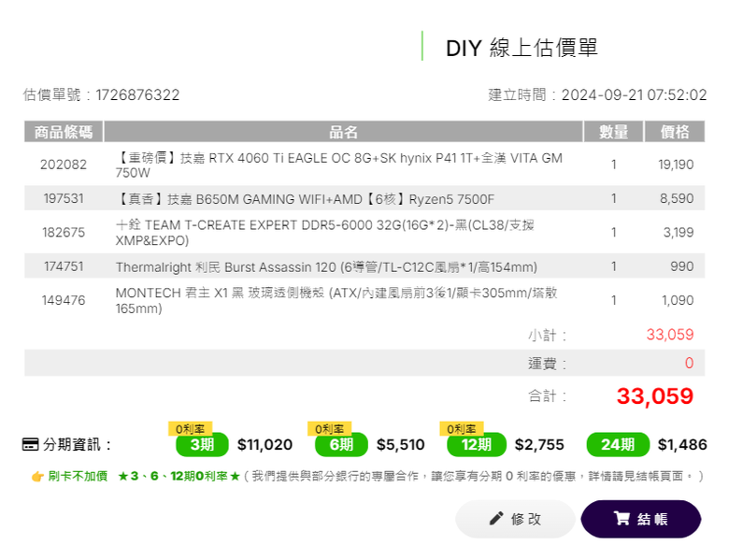Click the 0利率 tag above 12期

462,429
